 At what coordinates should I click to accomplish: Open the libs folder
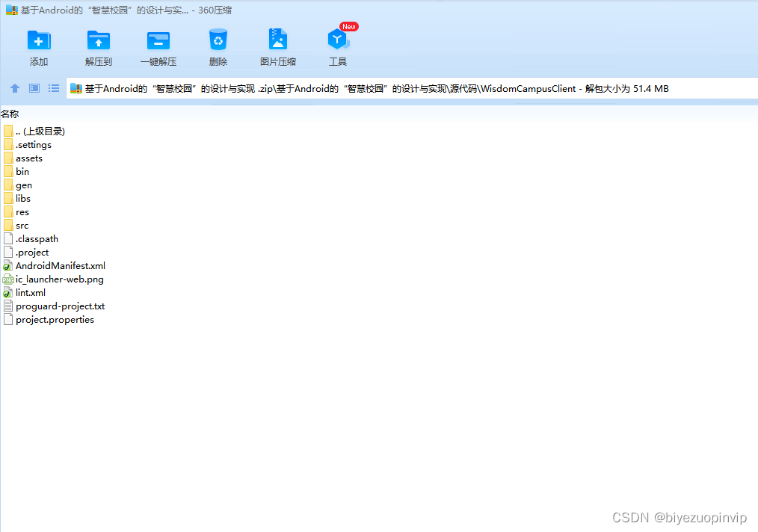point(22,198)
